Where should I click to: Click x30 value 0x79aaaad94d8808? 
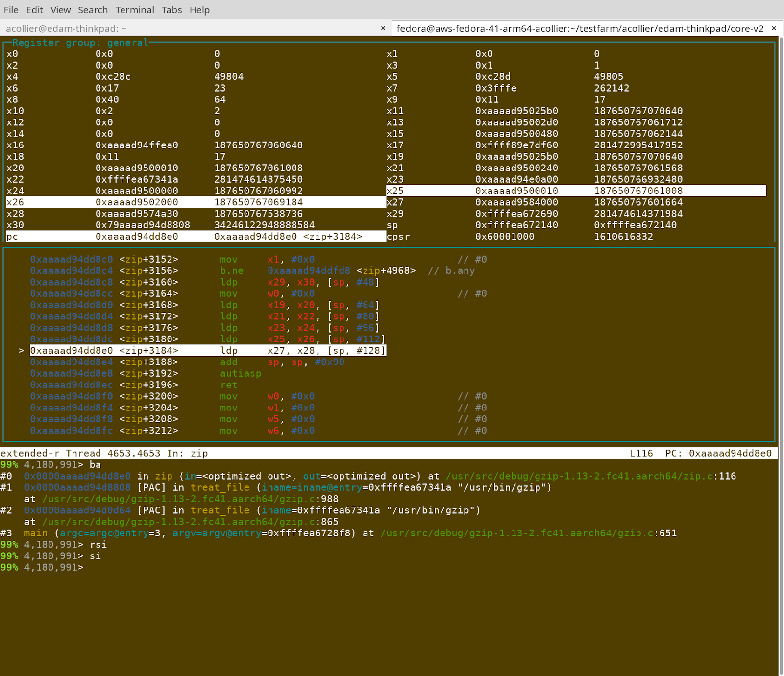(x=143, y=225)
